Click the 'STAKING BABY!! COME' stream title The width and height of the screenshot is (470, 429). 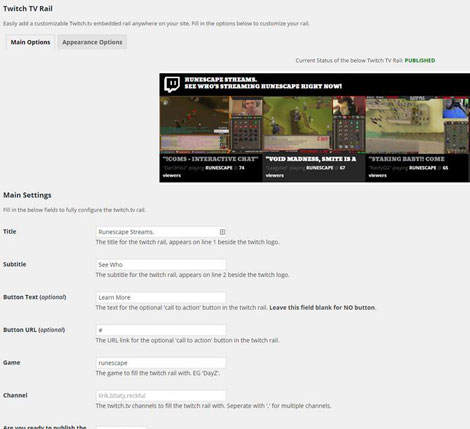click(407, 159)
